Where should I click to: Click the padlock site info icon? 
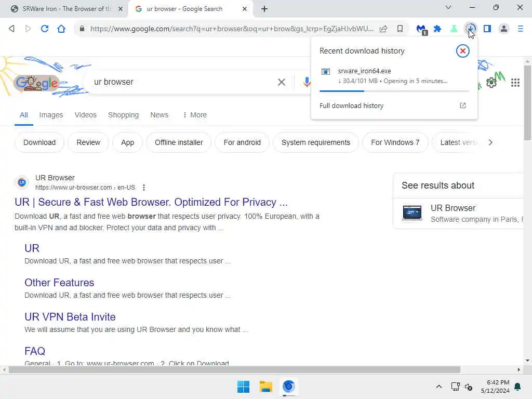[82, 29]
